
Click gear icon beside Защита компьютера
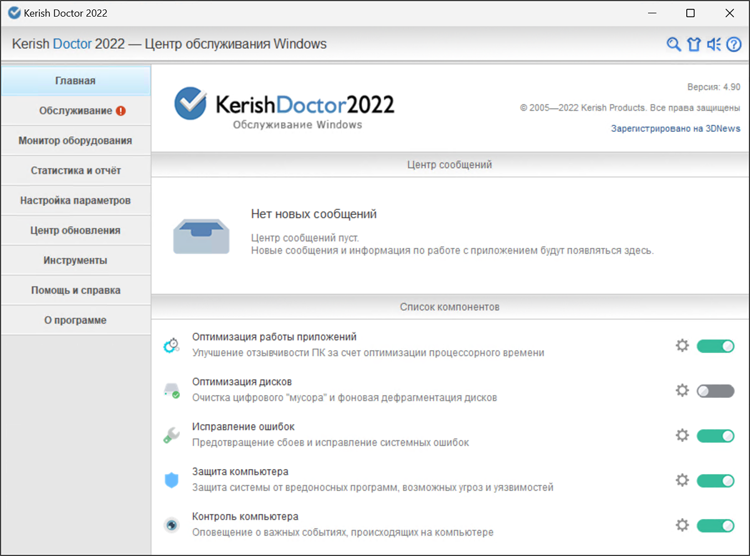pyautogui.click(x=682, y=480)
